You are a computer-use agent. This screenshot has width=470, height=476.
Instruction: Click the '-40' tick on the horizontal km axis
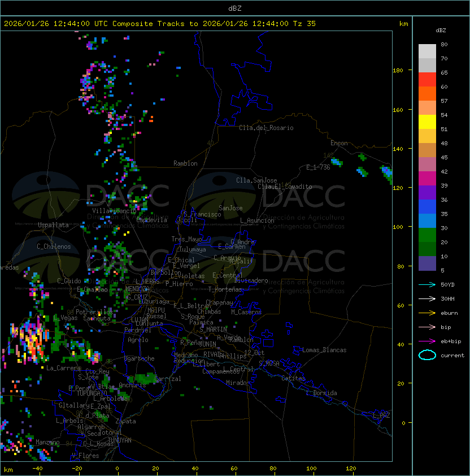point(38,469)
